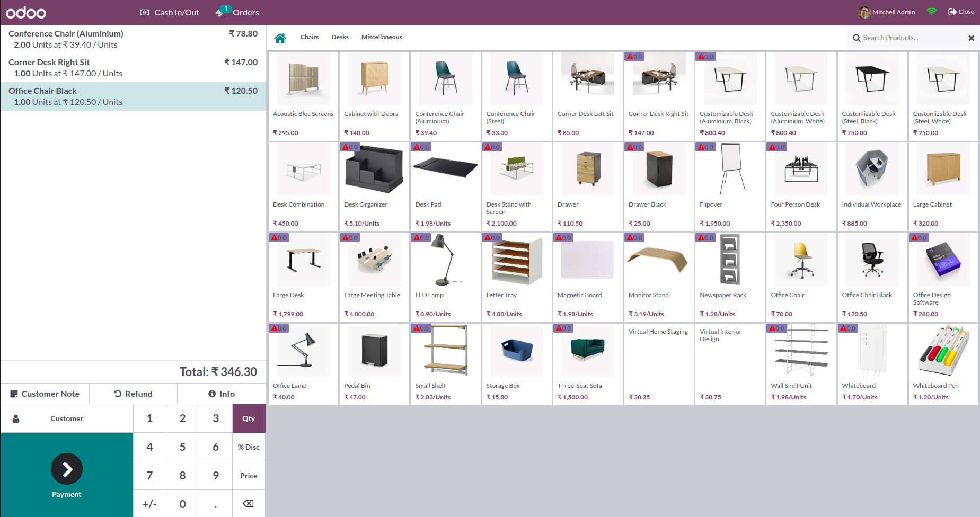Click numpad key 5
This screenshot has height=517, width=980.
click(x=182, y=447)
